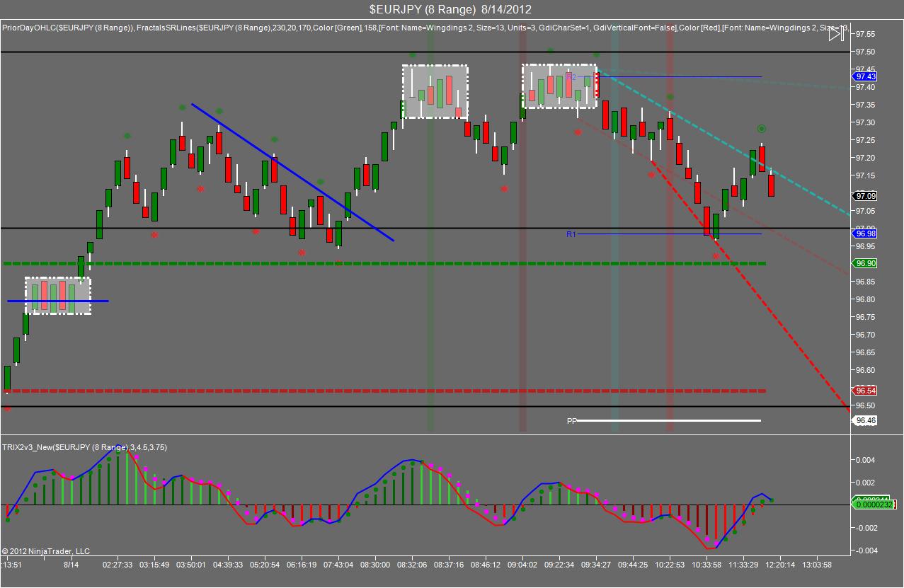Click the 12:20:14 time axis label
The height and width of the screenshot is (588, 904).
click(780, 565)
